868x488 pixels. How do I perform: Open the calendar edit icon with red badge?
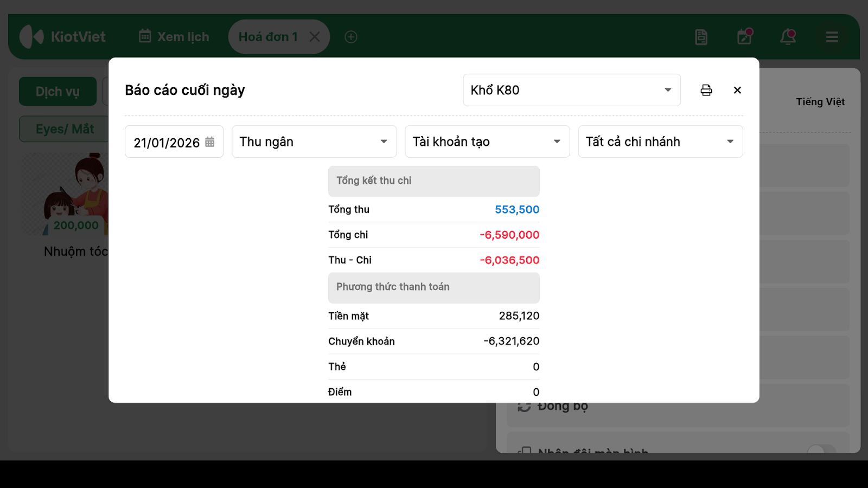point(744,37)
